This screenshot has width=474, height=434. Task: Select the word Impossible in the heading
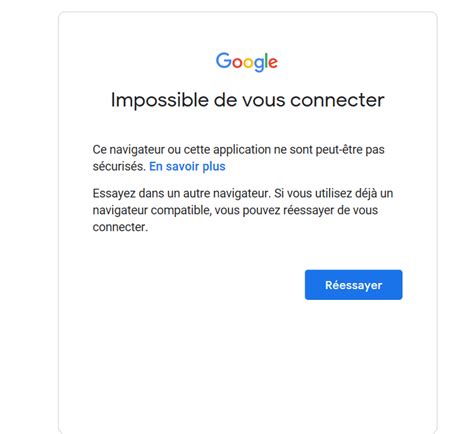tap(159, 100)
